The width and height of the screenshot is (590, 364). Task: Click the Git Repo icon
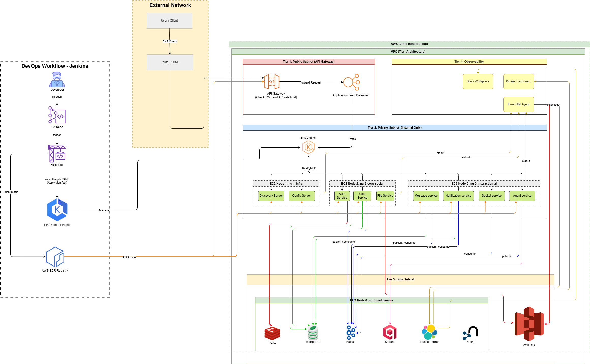pos(57,115)
